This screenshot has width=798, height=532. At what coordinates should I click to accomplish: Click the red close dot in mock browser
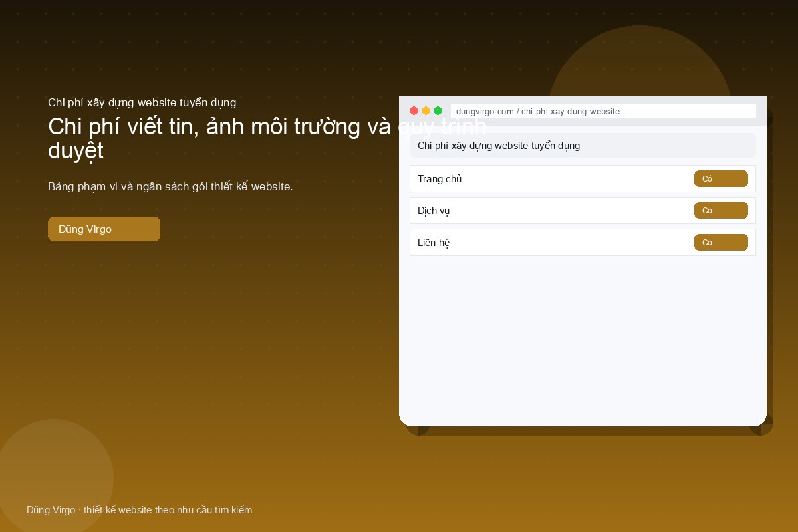click(414, 111)
